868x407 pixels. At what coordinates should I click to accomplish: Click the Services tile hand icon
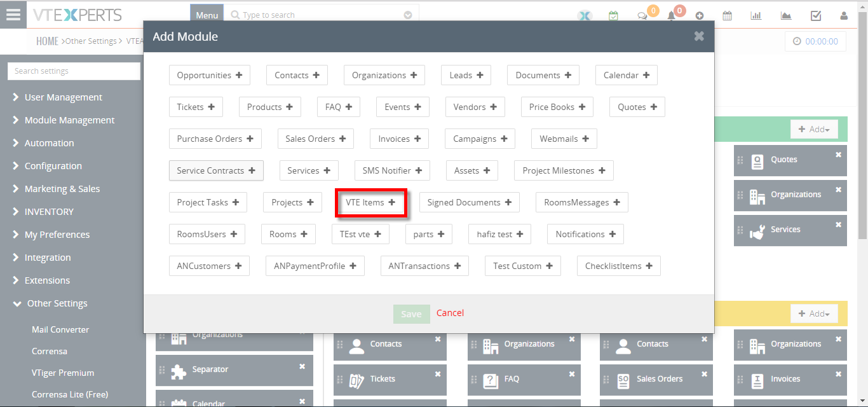[x=757, y=232]
